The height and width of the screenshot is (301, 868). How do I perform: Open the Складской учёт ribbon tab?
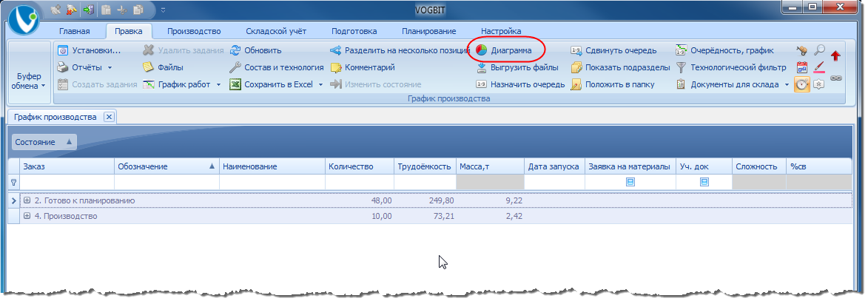coord(276,31)
